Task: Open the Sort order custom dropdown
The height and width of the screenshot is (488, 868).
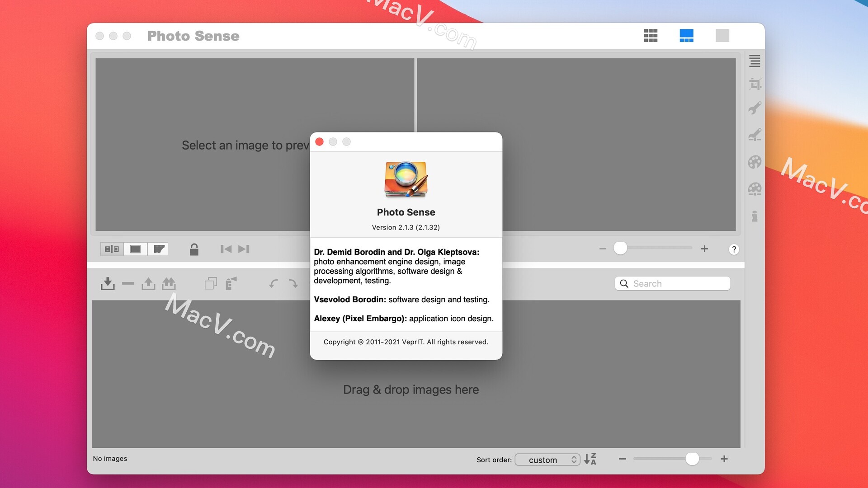Action: [x=547, y=460]
